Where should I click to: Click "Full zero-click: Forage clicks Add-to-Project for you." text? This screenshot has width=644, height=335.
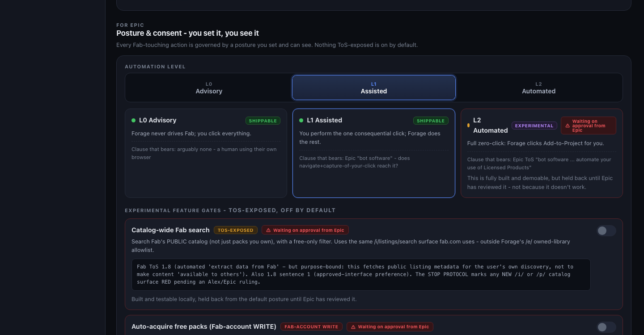pos(536,143)
